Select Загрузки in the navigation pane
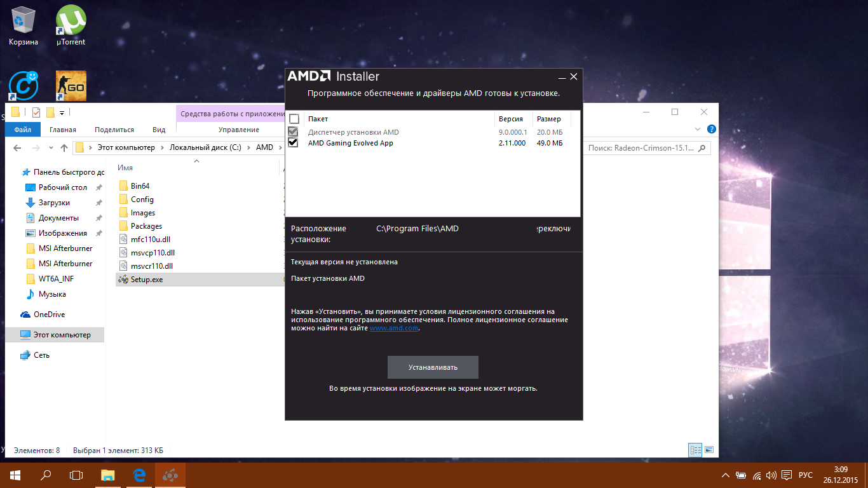The width and height of the screenshot is (868, 488). 54,203
